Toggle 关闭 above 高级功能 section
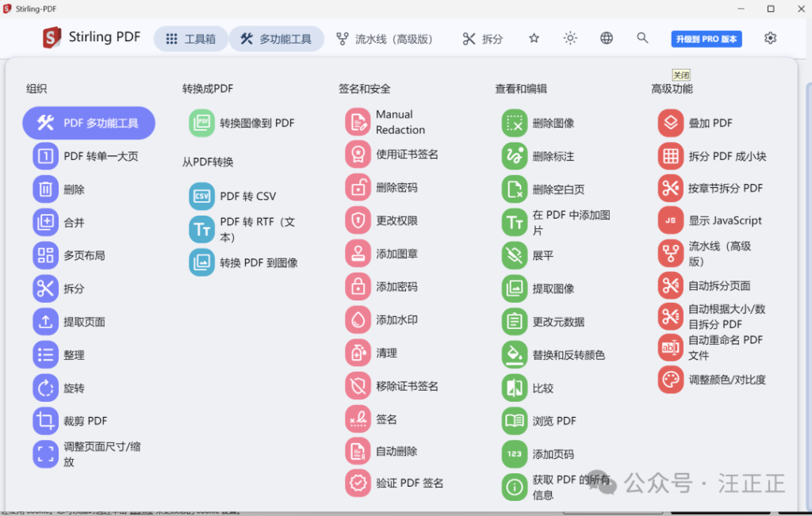 pos(681,73)
